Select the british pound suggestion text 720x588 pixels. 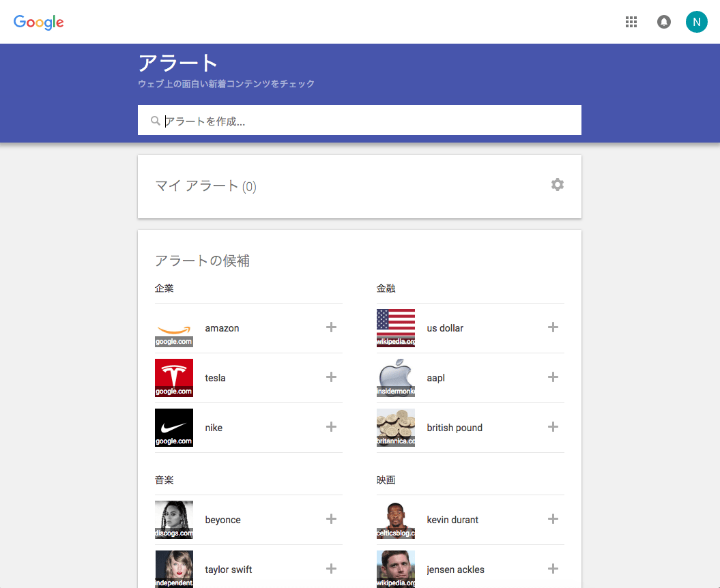[x=455, y=428]
